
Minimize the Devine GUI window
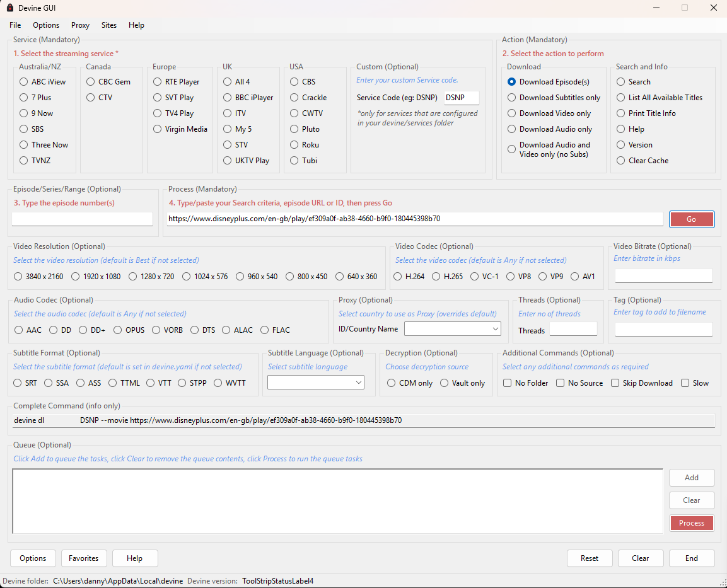coord(656,8)
